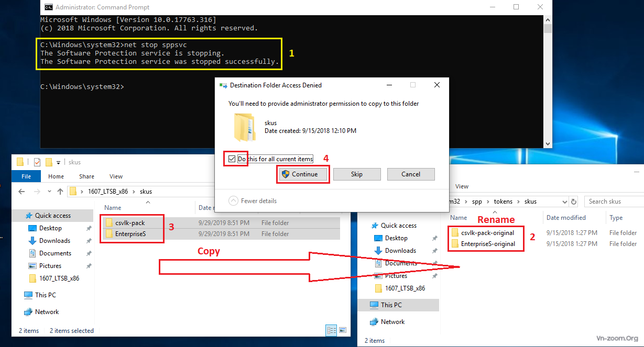Sort by Date modified in right Explorer
This screenshot has height=347, width=644.
pyautogui.click(x=566, y=218)
